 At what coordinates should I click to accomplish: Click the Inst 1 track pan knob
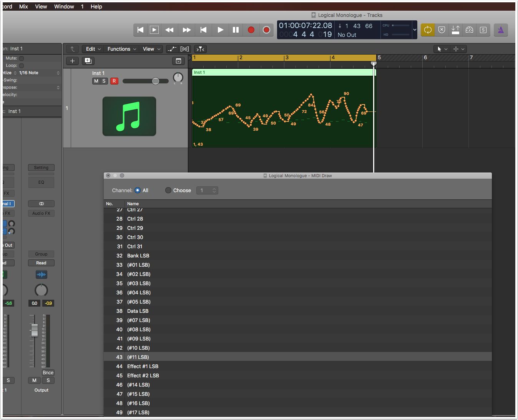(x=178, y=78)
